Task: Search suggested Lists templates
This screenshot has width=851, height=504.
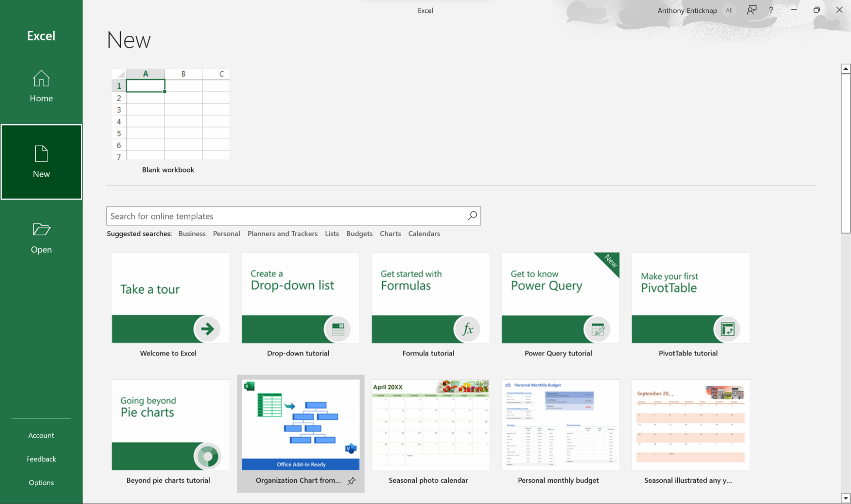Action: (x=332, y=233)
